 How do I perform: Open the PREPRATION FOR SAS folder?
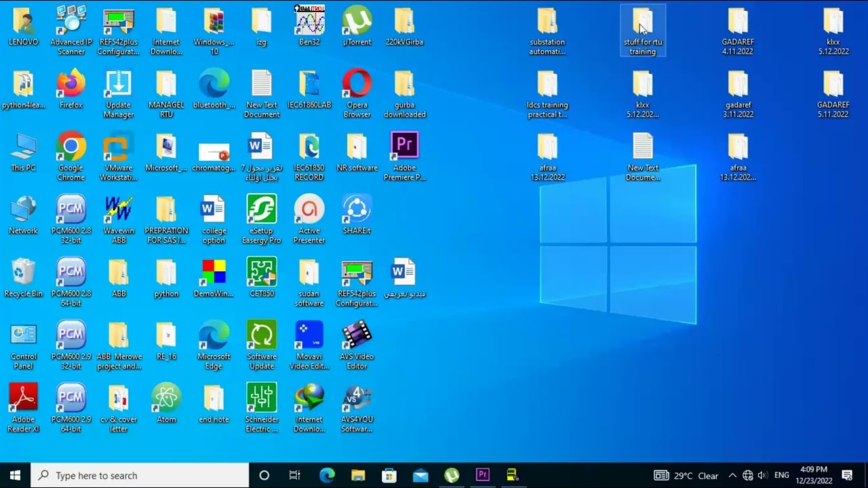[166, 220]
